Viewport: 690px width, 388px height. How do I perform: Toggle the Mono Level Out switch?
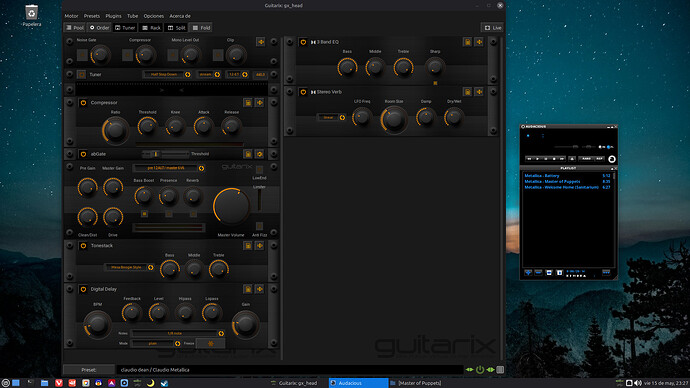(x=173, y=55)
